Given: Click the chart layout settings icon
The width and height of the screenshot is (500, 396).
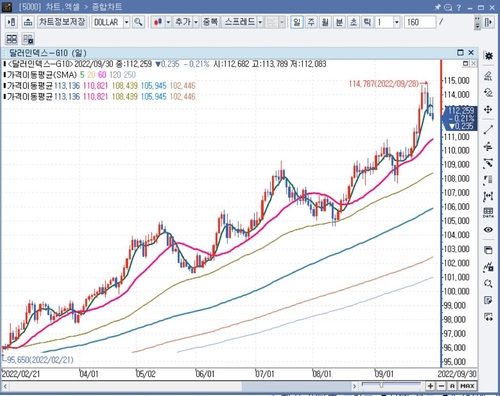Looking at the screenshot, I should pos(28,39).
